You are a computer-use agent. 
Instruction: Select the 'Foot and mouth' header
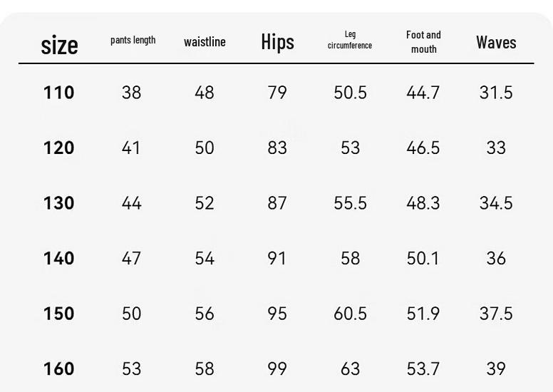[423, 41]
